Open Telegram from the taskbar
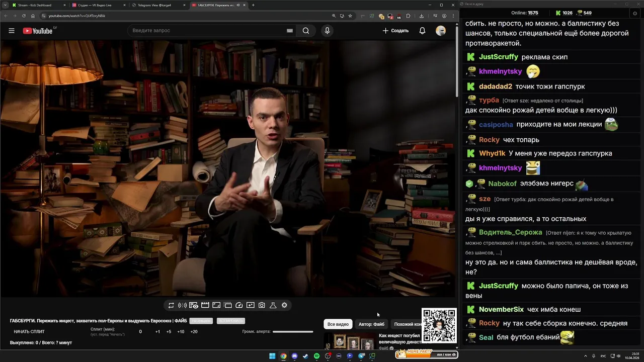Image resolution: width=644 pixels, height=362 pixels. 361,356
